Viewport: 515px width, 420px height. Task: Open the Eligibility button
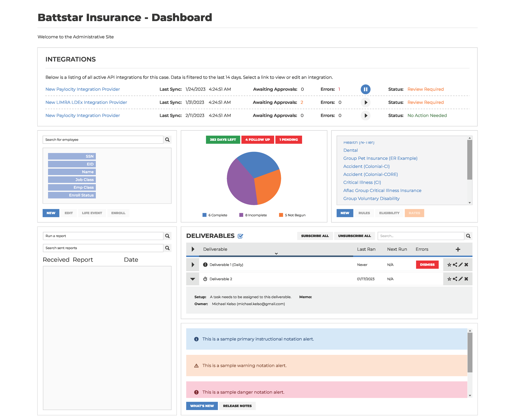point(389,213)
